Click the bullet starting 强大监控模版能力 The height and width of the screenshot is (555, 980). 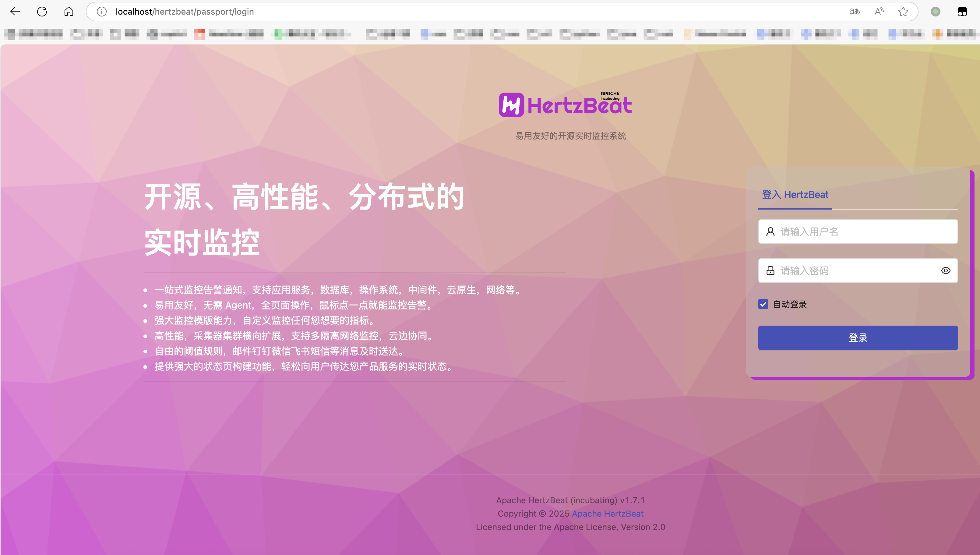click(266, 320)
